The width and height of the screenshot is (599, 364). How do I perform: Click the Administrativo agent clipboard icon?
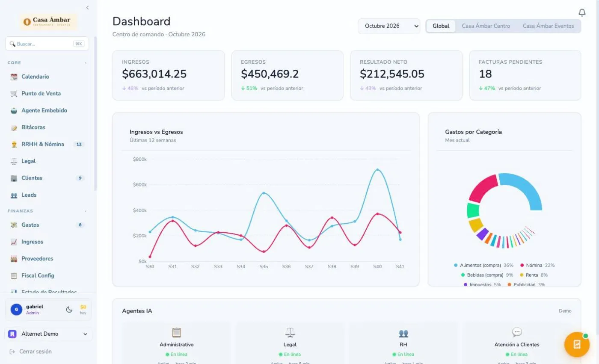pyautogui.click(x=176, y=332)
